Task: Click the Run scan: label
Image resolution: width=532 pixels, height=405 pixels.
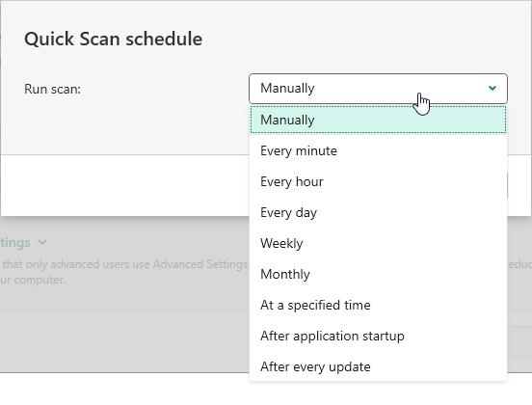Action: 53,89
